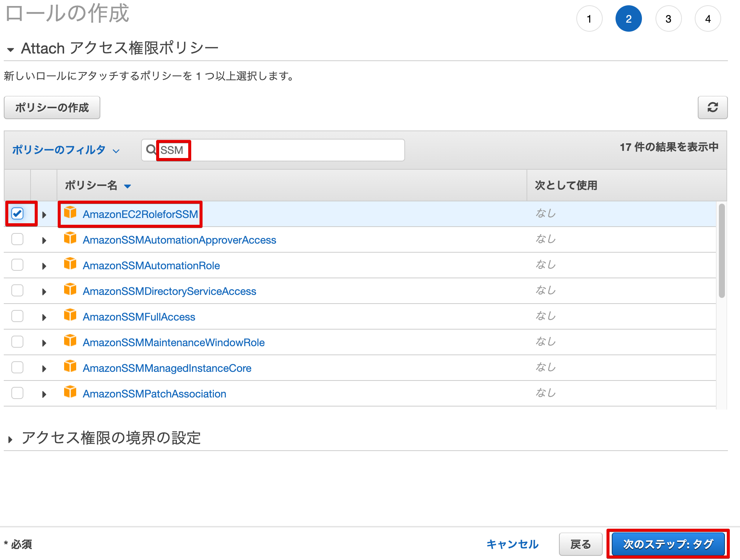
Task: Collapse the Attach アクセス権限ポリシー section
Action: tap(11, 49)
